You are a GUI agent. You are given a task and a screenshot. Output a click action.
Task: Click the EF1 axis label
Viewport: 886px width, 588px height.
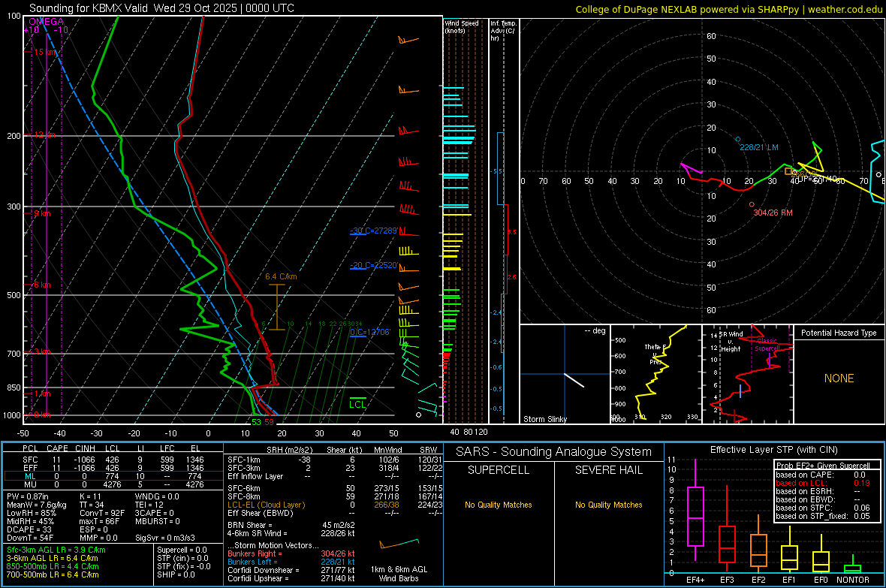pos(789,580)
